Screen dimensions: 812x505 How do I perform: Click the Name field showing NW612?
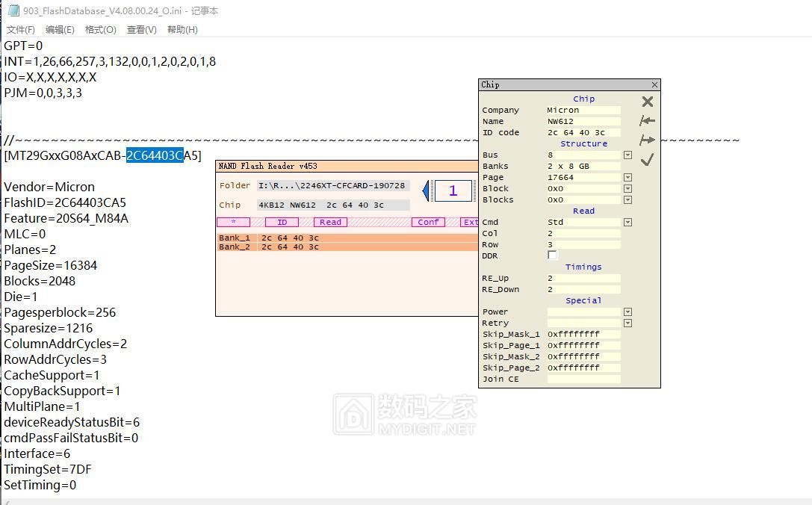[x=583, y=121]
